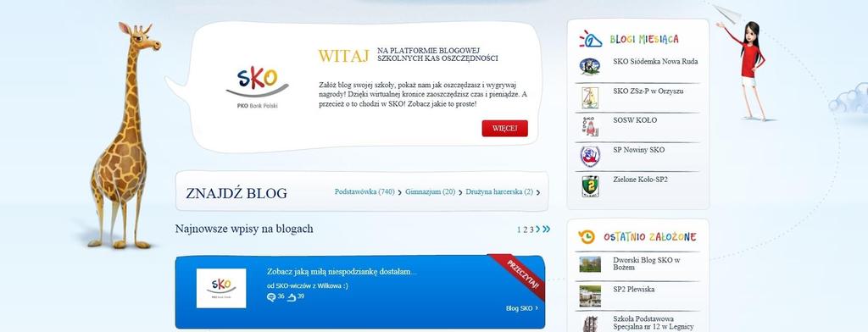
Task: Expand arrow after Gimnazjum (20)
Action: click(460, 192)
